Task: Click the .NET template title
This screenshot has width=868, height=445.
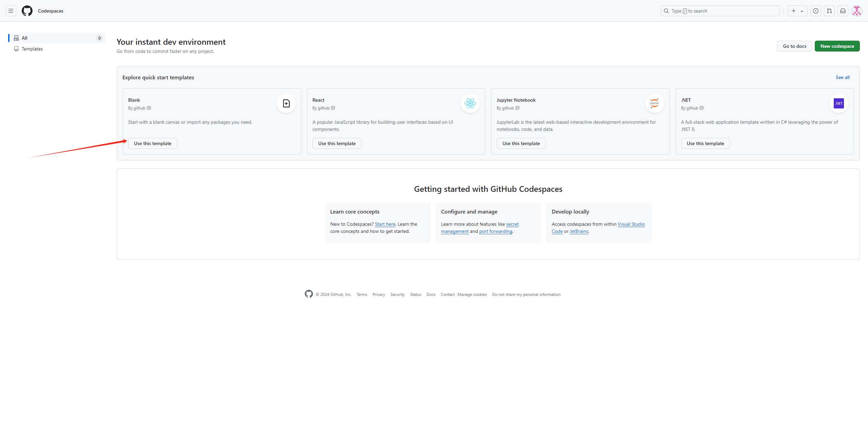Action: coord(686,100)
